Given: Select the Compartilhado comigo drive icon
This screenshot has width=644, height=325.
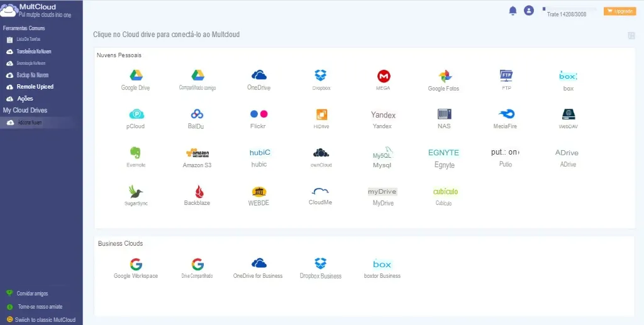Looking at the screenshot, I should (x=197, y=75).
